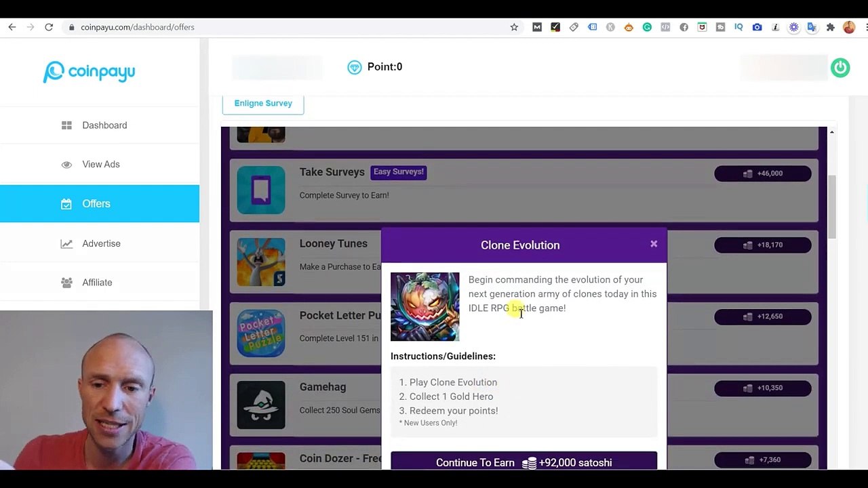This screenshot has height=488, width=868.
Task: Click the page vertical scrollbar thumb
Action: pos(832,206)
